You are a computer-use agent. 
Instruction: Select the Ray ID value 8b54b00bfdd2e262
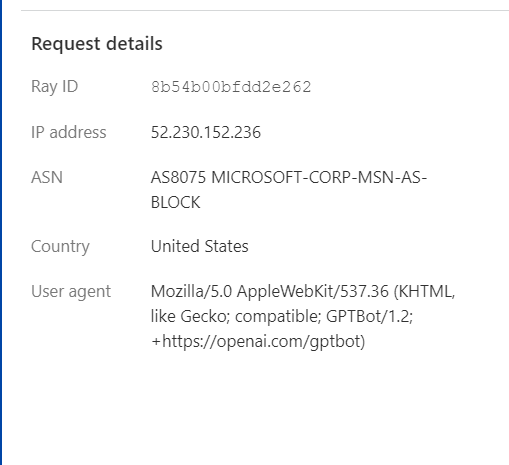point(231,87)
